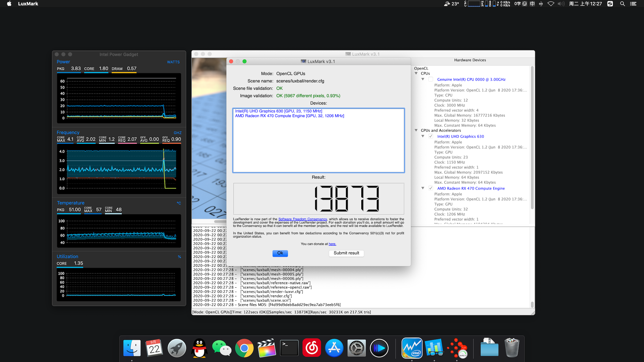
Task: Click log line 'scenes/luxball/scene.scn'
Action: (266, 301)
